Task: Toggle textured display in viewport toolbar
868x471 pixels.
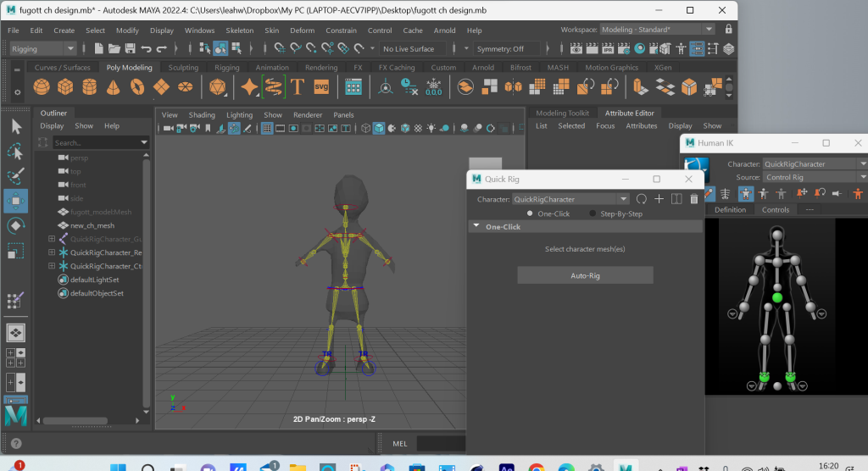Action: pos(418,129)
